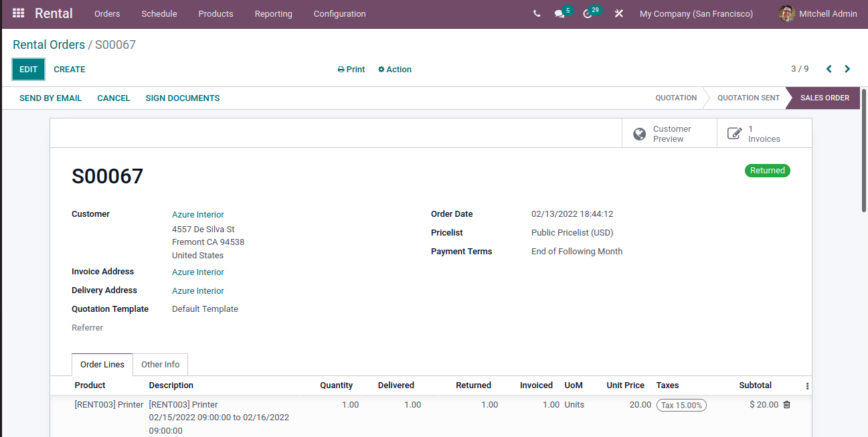
Task: Click the Default Template value
Action: coord(205,309)
